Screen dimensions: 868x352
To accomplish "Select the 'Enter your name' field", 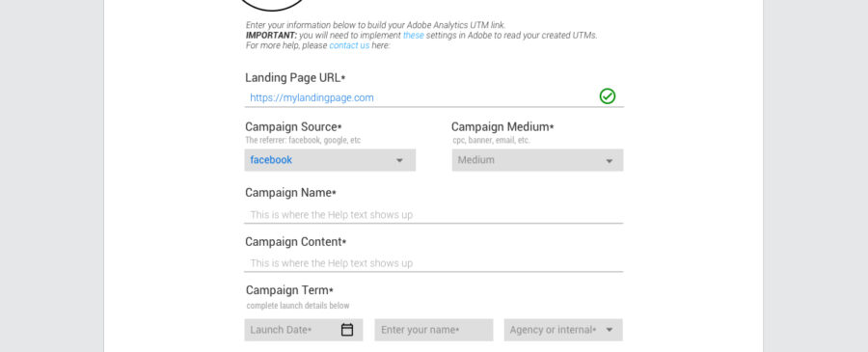I will [434, 330].
